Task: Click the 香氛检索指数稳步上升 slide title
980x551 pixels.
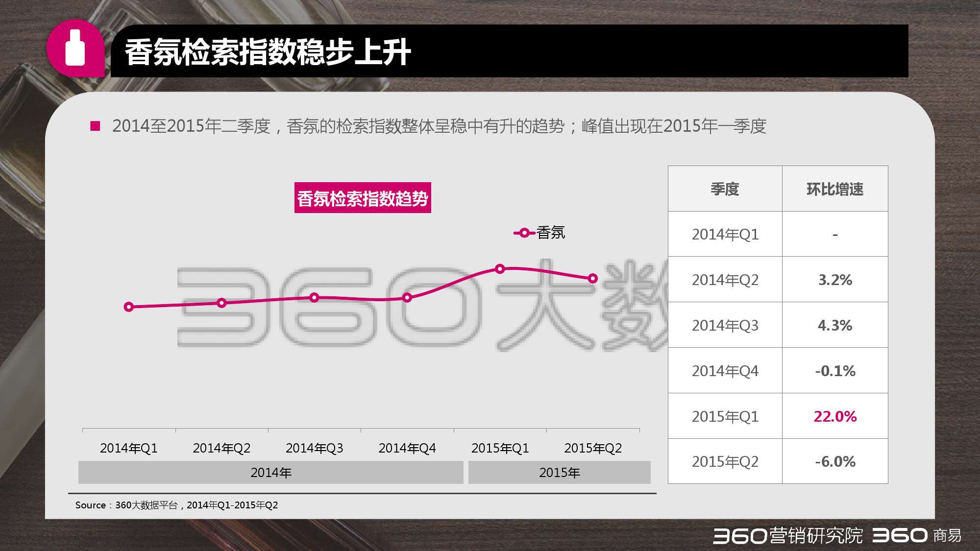Action: 268,52
